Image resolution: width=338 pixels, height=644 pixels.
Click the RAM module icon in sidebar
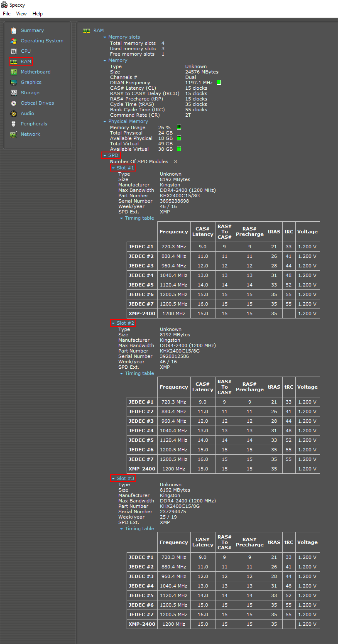click(14, 61)
